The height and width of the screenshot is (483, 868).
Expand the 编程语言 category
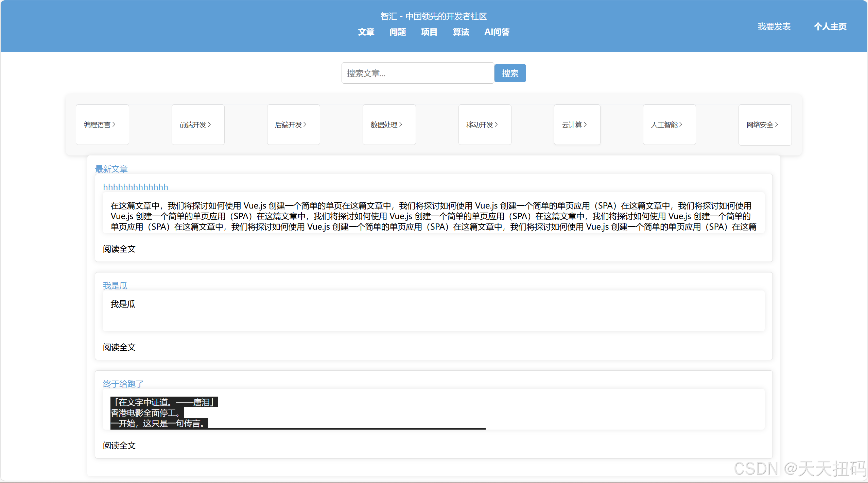tap(100, 125)
